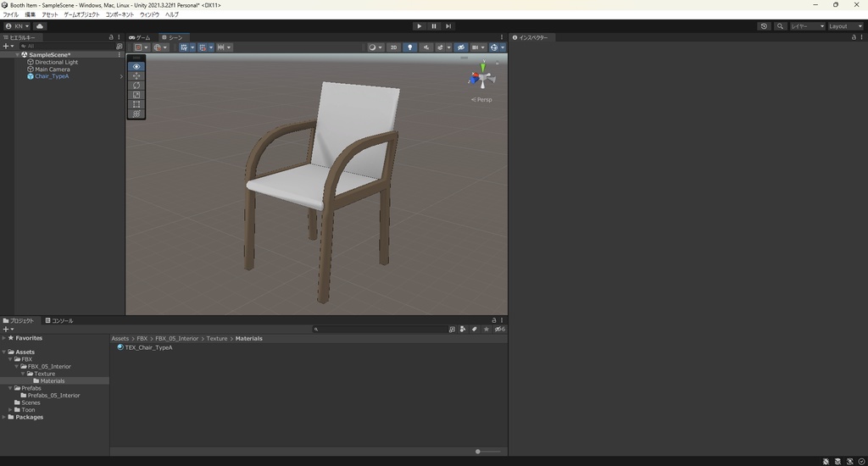Viewport: 868px width, 466px height.
Task: Expand the Packages folder in Project
Action: (x=4, y=418)
